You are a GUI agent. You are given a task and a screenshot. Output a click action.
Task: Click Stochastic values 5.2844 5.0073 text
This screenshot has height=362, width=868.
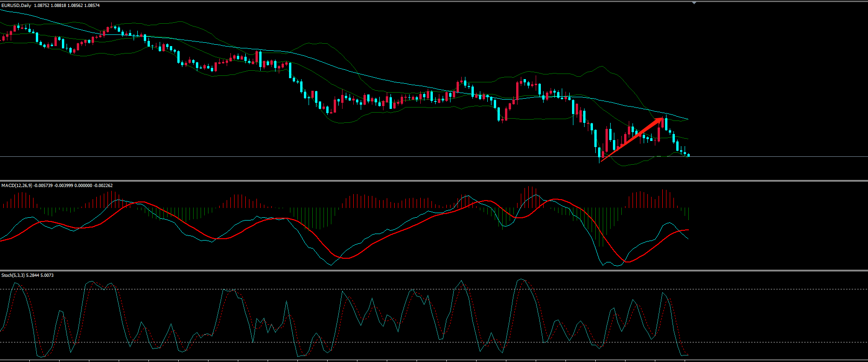(x=40, y=275)
